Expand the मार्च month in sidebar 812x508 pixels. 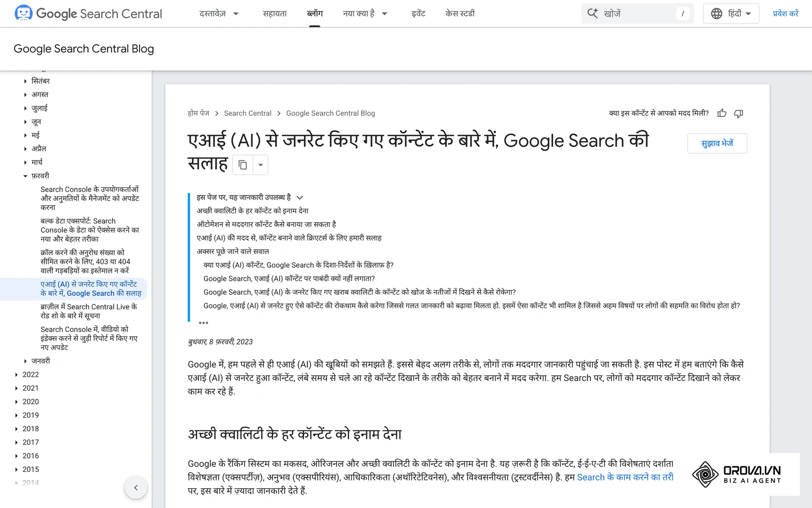[25, 163]
